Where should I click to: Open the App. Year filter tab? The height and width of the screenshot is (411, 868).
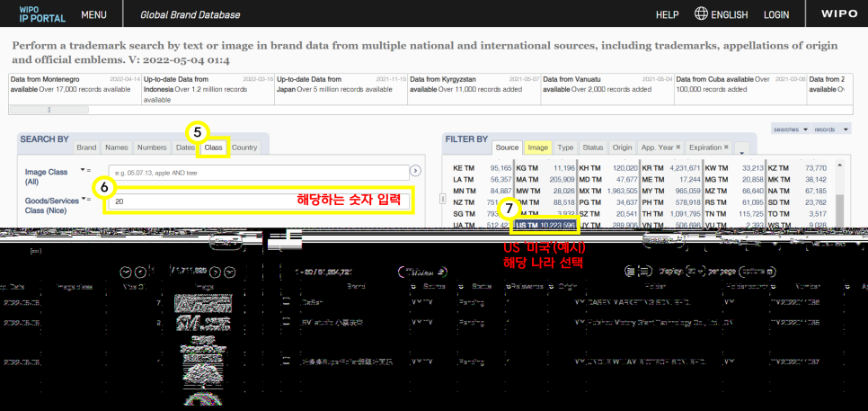(657, 147)
